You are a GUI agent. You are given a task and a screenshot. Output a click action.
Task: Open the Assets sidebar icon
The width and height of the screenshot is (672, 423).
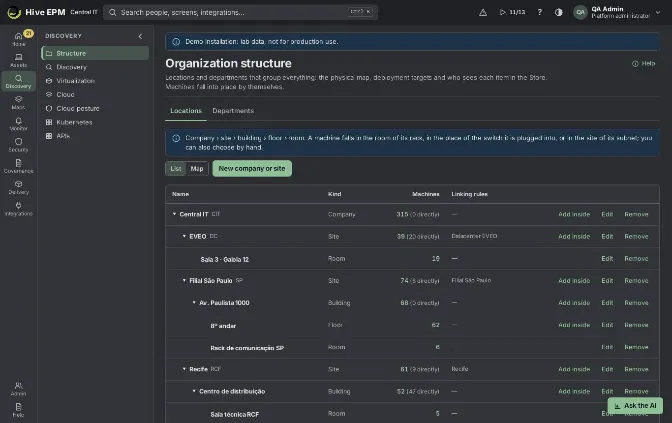click(18, 60)
